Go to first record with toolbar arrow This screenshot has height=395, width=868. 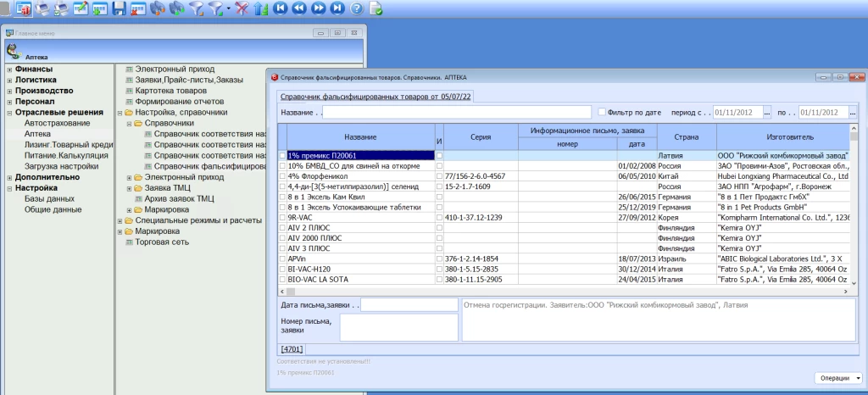(x=281, y=8)
